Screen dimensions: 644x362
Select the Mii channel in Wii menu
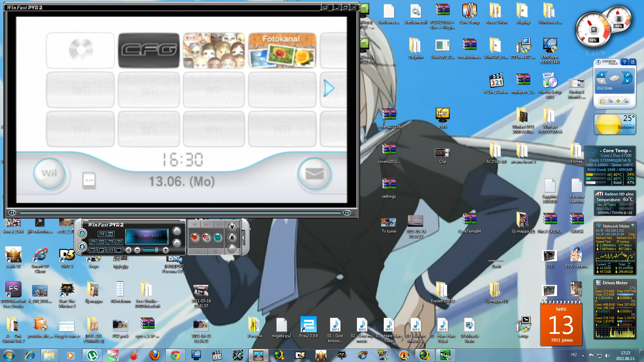pyautogui.click(x=214, y=50)
